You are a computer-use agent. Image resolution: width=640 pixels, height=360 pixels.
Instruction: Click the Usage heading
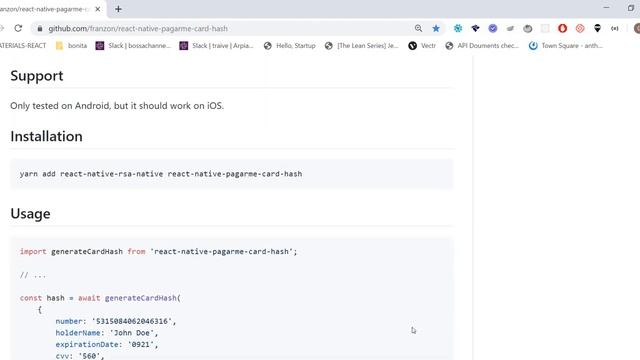pos(30,214)
